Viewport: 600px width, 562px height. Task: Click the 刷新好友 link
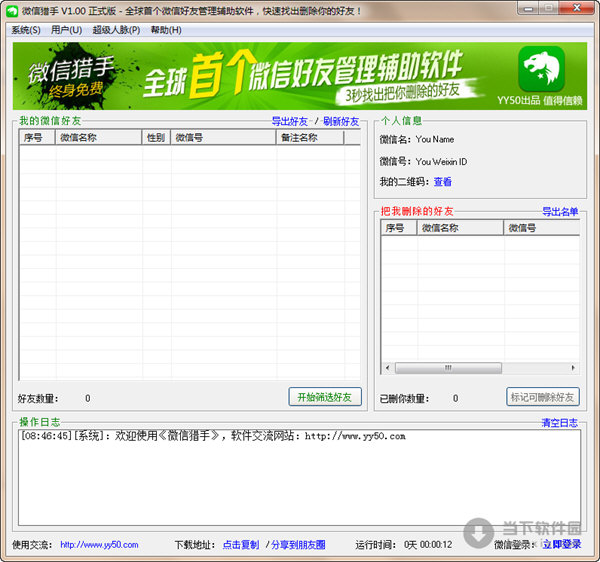click(341, 121)
